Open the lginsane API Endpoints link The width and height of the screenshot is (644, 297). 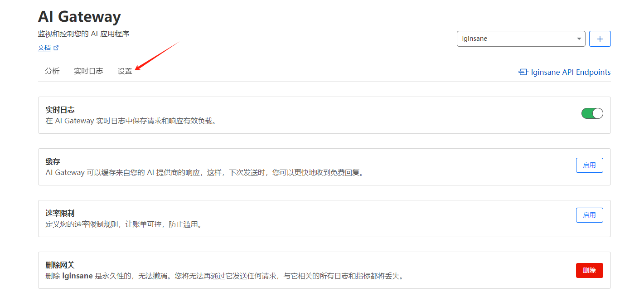click(570, 72)
